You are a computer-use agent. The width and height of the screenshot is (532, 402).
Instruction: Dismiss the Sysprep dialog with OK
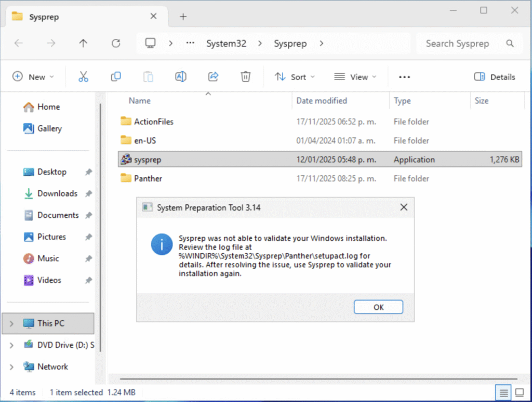378,307
